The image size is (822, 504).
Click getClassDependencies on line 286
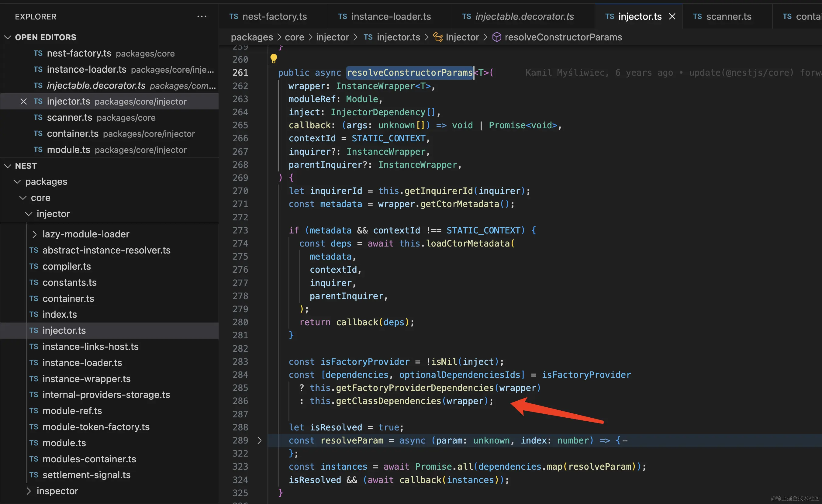(388, 401)
